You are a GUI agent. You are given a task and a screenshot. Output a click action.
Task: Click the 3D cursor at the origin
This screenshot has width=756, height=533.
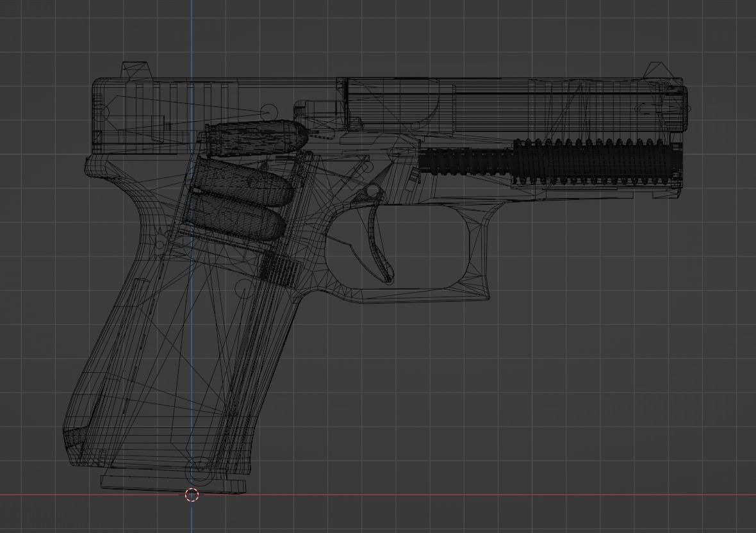tap(192, 495)
